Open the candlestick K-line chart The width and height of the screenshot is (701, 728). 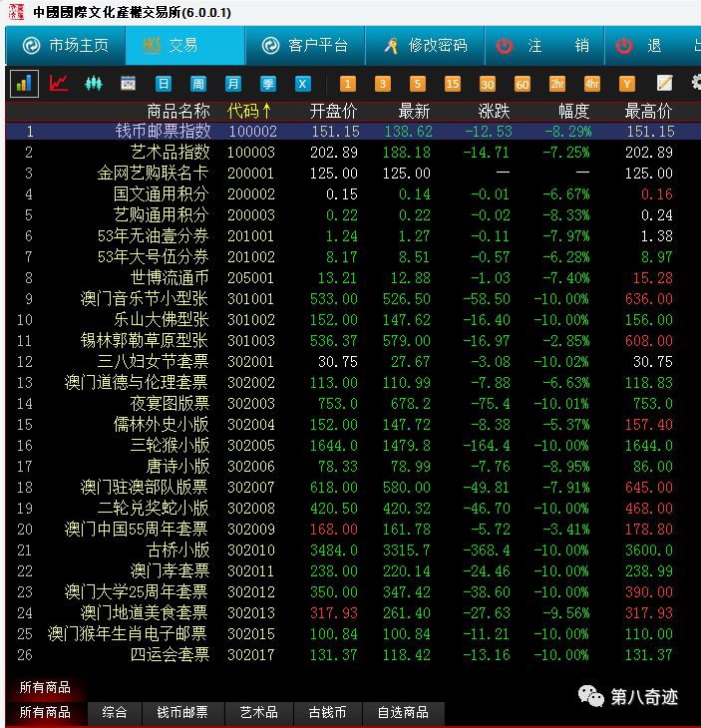94,84
